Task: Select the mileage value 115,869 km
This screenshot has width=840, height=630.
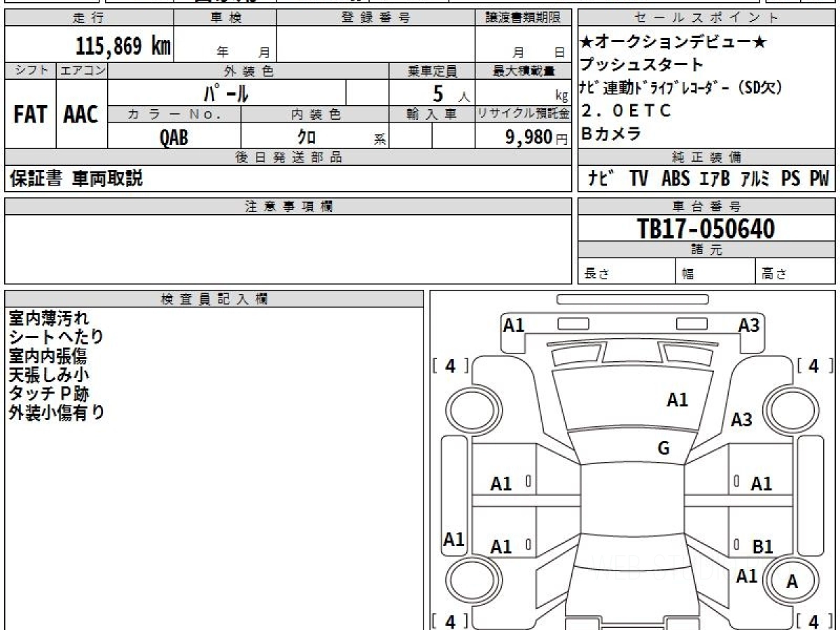Action: point(123,46)
